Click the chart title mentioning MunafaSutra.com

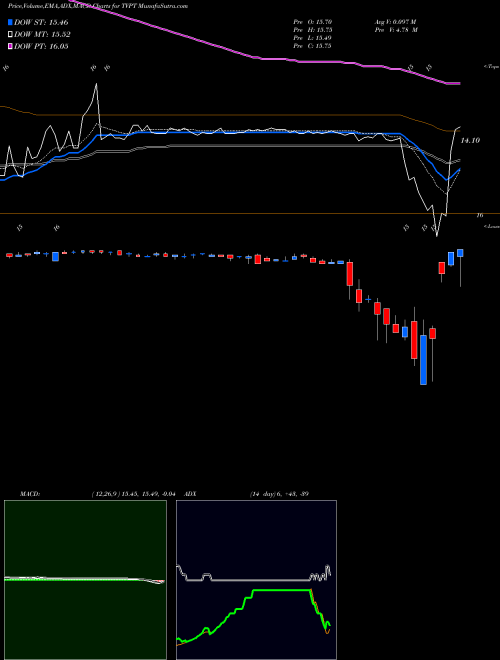click(x=98, y=6)
